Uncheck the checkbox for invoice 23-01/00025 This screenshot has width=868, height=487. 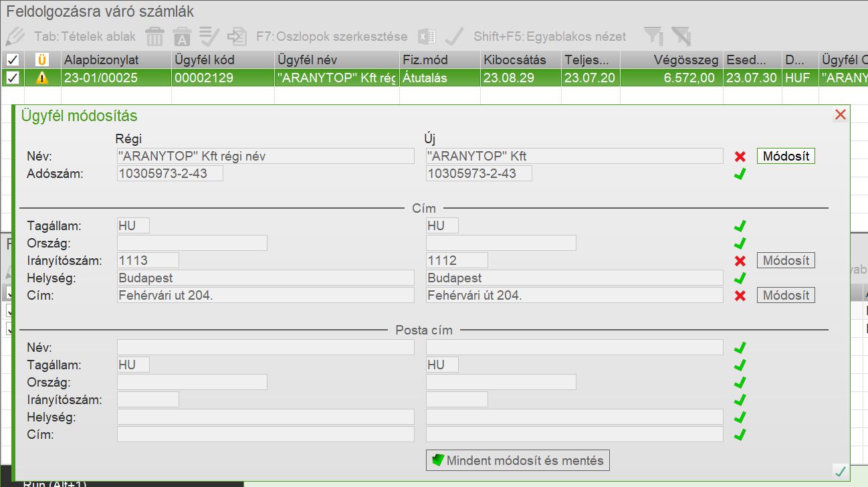tap(12, 78)
